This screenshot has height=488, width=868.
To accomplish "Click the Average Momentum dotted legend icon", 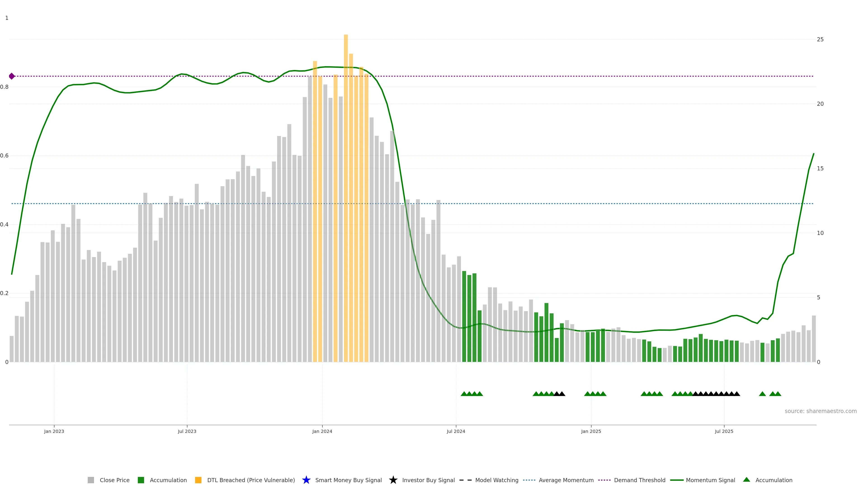I will click(x=529, y=480).
